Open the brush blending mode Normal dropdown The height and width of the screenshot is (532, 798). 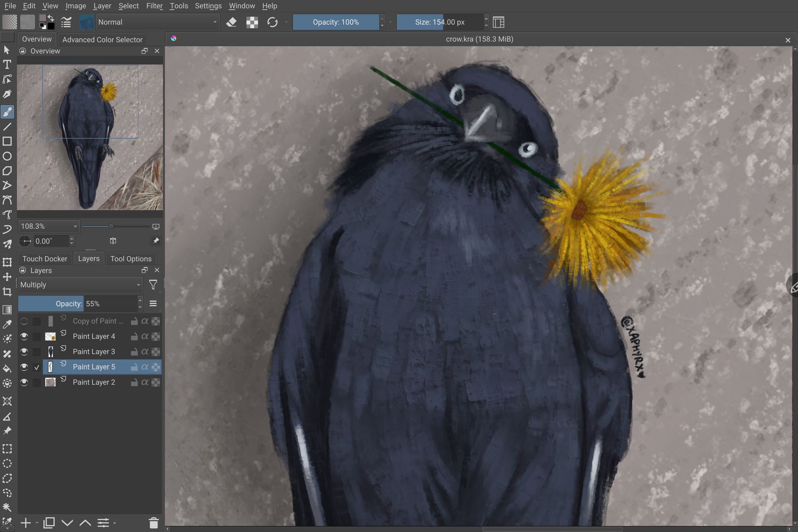157,22
